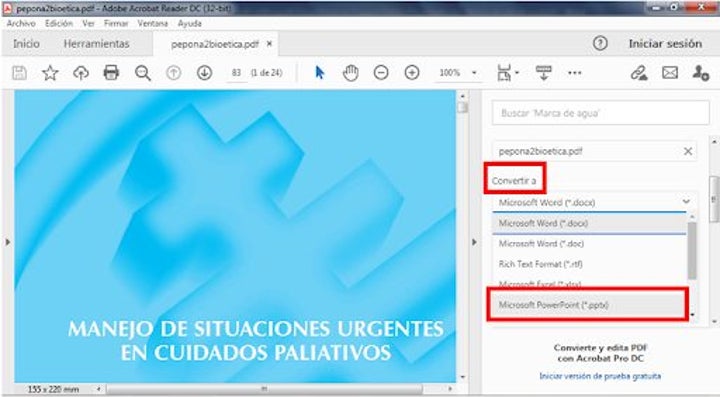720x397 pixels.
Task: Zoom out with the minus circle icon
Action: pos(381,73)
